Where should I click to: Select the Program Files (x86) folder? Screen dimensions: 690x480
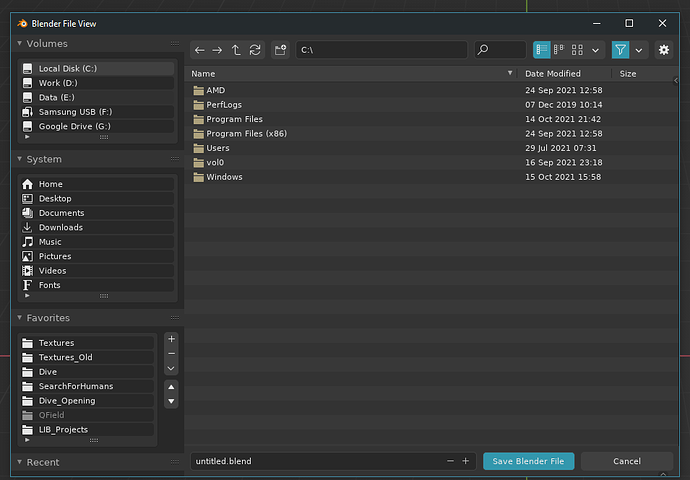click(431, 134)
